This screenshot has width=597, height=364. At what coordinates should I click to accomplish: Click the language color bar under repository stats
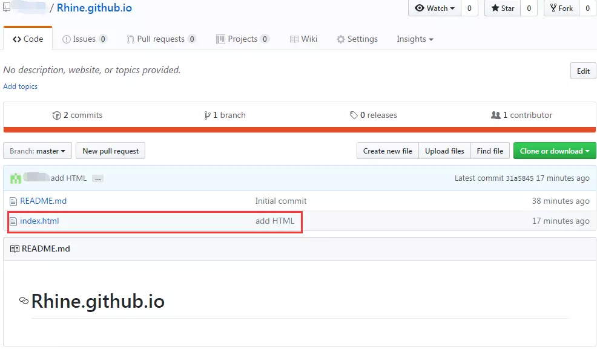point(299,129)
